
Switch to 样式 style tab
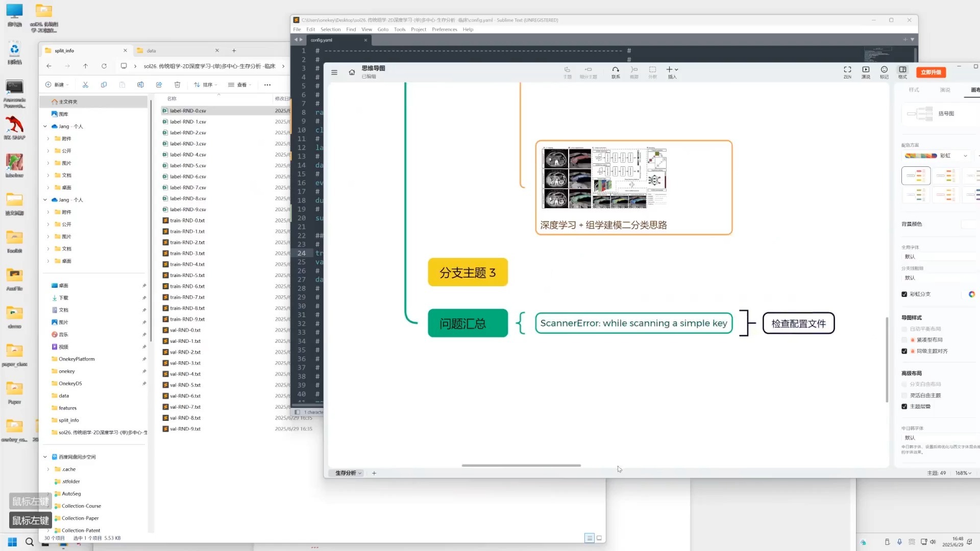914,90
